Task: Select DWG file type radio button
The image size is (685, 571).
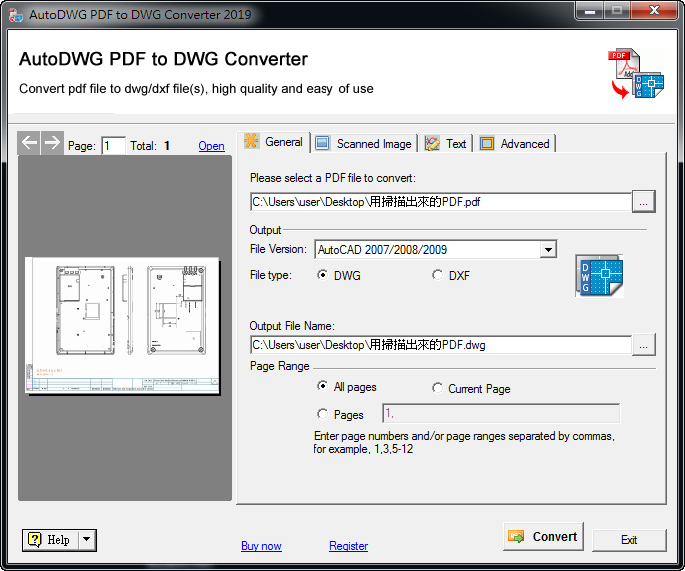Action: point(322,275)
